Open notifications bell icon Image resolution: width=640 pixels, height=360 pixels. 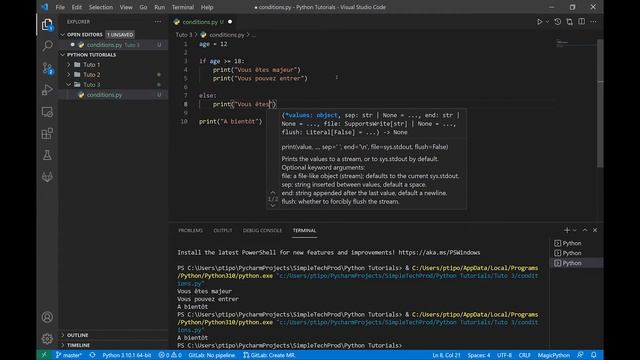point(594,355)
